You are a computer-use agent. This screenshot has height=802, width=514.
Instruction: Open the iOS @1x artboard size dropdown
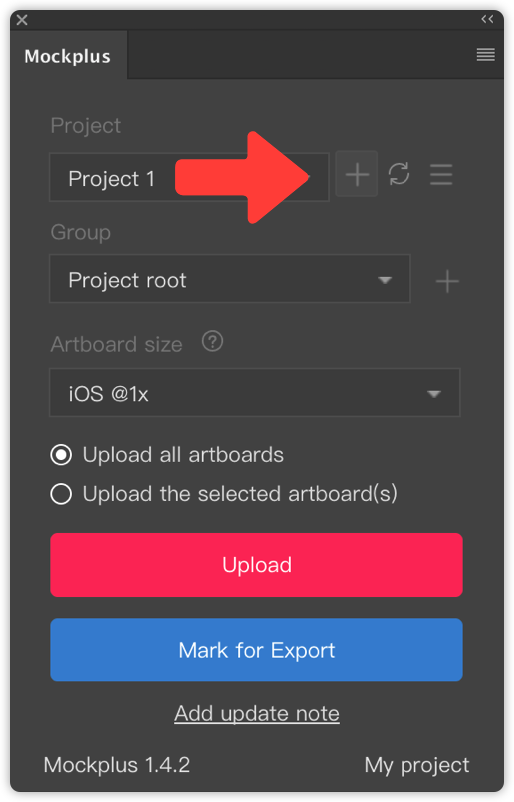coord(255,392)
